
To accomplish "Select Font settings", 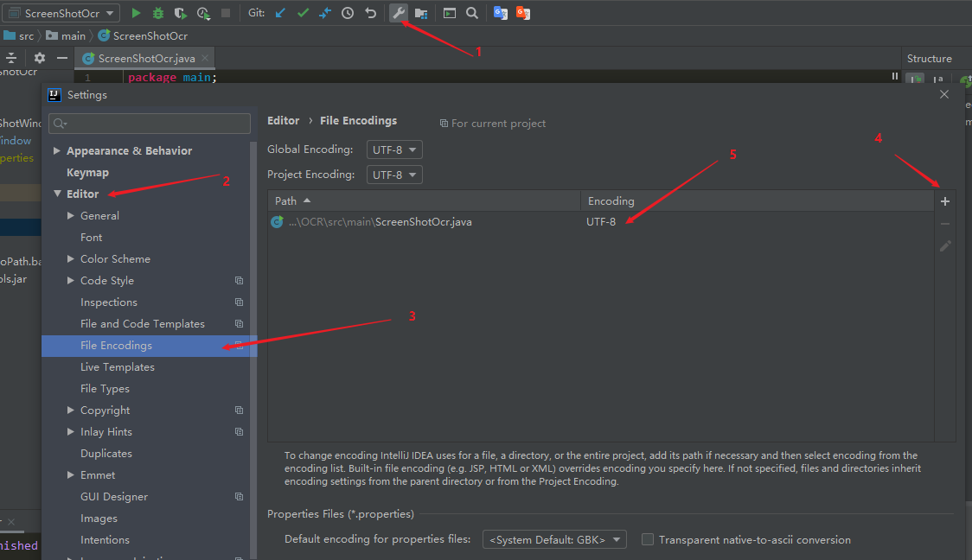I will tap(91, 238).
